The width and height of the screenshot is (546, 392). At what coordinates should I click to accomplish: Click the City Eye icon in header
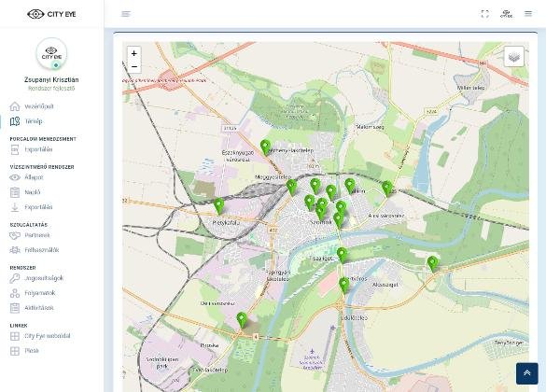tap(506, 14)
